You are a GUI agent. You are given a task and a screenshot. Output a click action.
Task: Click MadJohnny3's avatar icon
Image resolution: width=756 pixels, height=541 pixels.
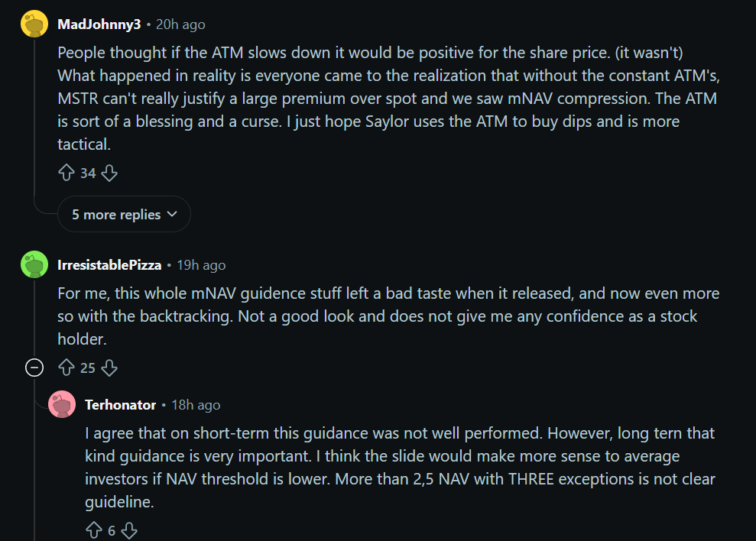34,24
